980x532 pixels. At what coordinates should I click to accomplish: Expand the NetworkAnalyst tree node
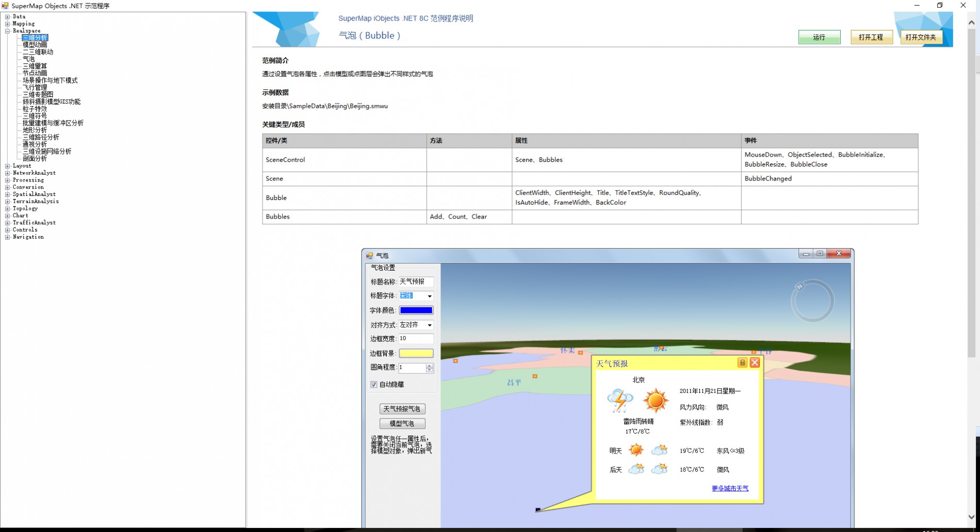8,173
